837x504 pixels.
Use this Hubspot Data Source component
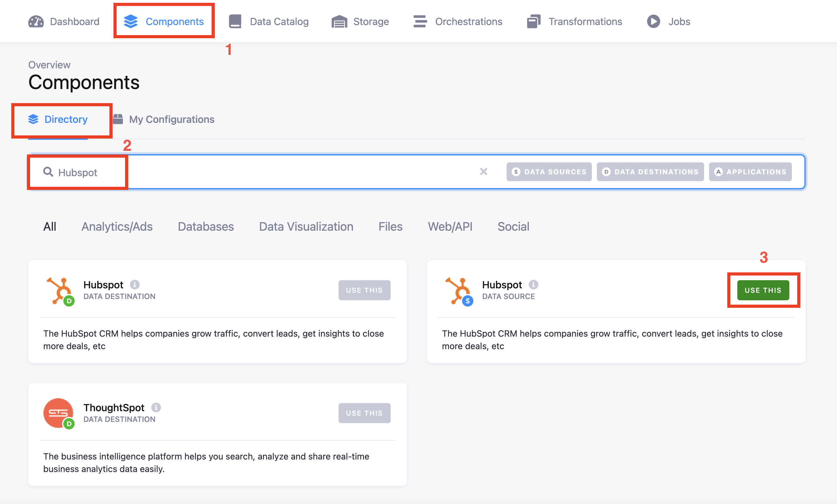(763, 290)
